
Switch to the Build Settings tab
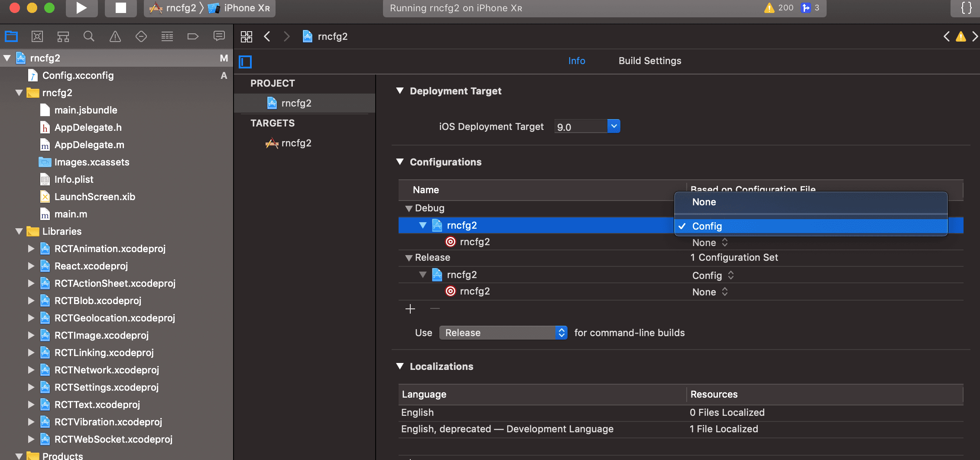649,61
